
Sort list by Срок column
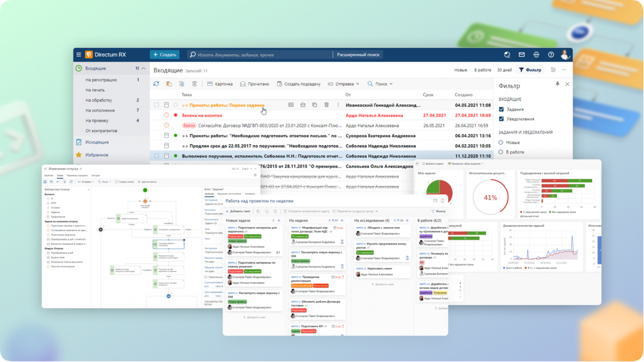tap(428, 95)
